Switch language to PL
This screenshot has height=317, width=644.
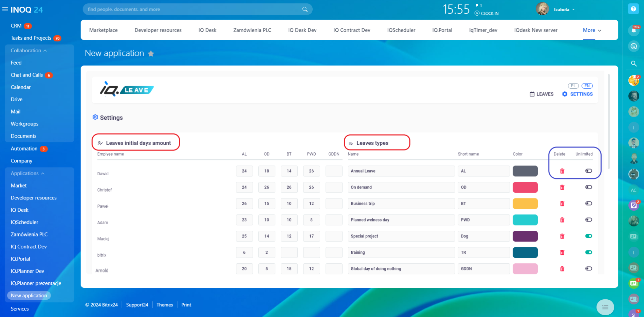573,86
